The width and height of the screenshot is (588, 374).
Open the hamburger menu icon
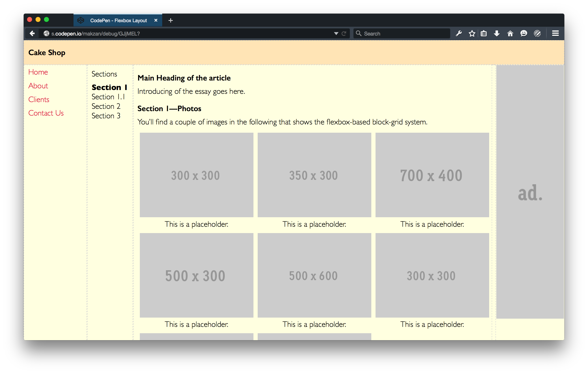point(555,33)
